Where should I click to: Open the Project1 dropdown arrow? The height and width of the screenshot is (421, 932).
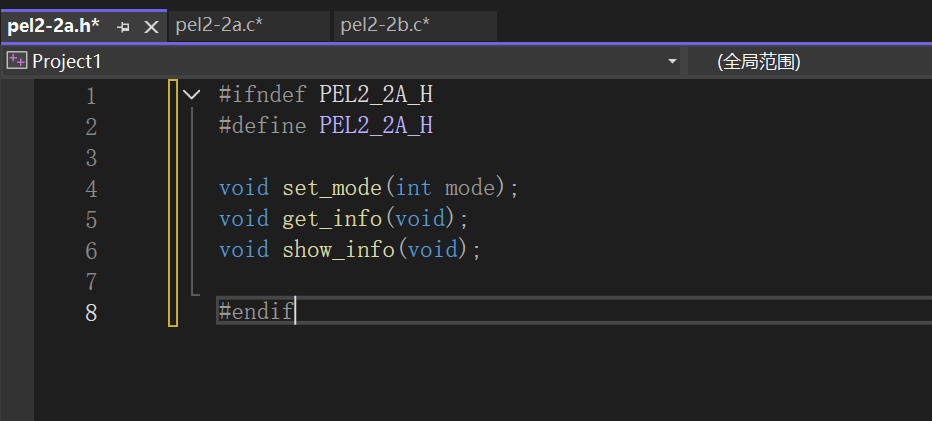673,62
